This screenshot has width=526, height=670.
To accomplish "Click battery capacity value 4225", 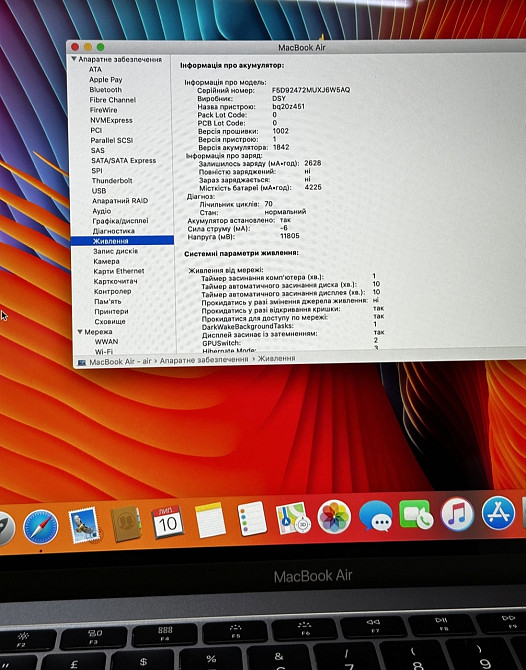I will coord(313,187).
